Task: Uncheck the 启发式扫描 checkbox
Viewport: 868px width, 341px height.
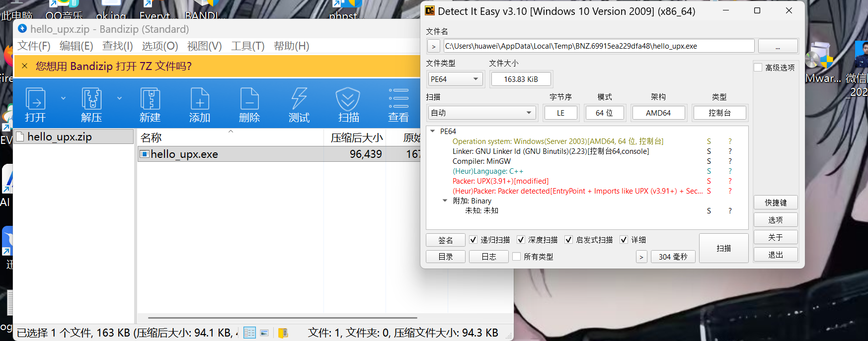Action: (568, 240)
